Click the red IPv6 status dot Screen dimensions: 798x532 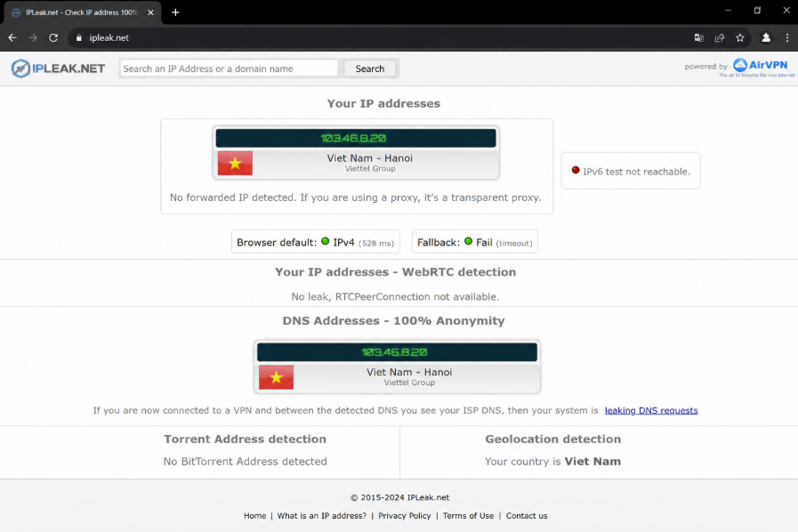576,170
